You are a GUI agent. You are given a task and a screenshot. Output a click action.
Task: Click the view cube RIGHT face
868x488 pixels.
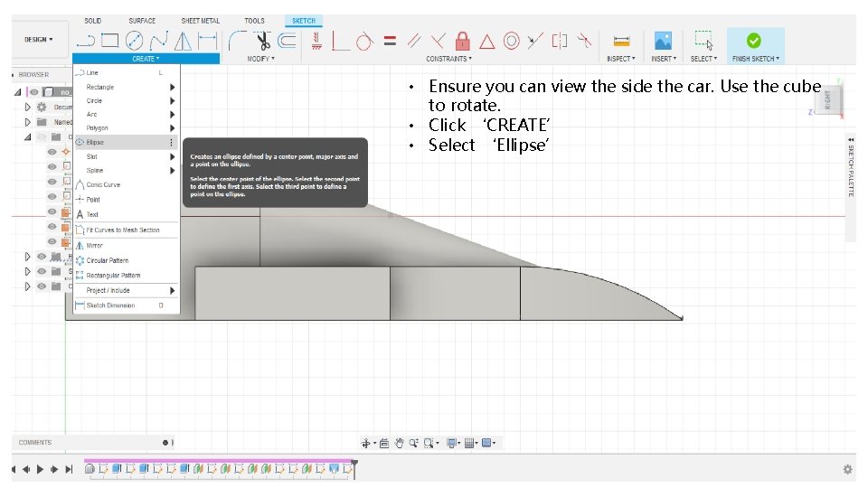(x=827, y=100)
